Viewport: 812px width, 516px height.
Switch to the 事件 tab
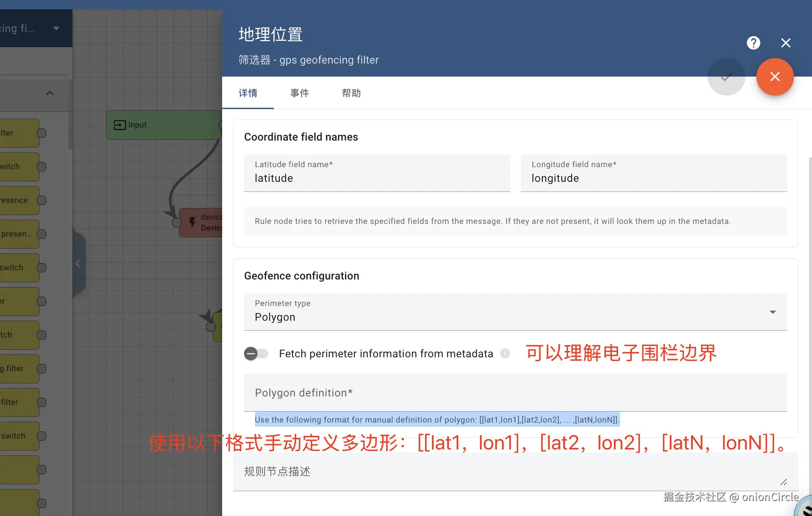pos(300,93)
